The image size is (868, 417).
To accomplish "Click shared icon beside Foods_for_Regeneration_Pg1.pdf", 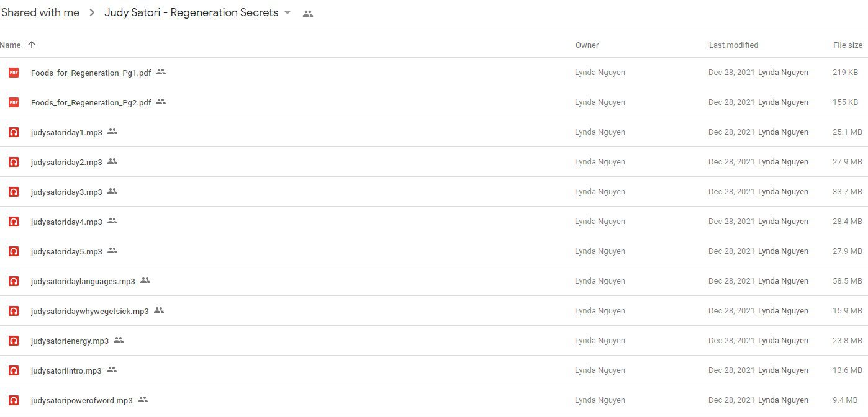I will tap(161, 72).
